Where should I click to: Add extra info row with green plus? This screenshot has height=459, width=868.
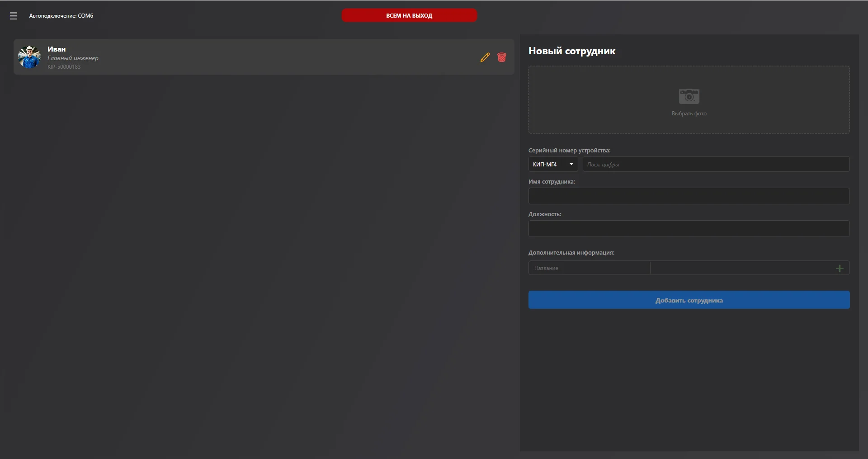(839, 268)
